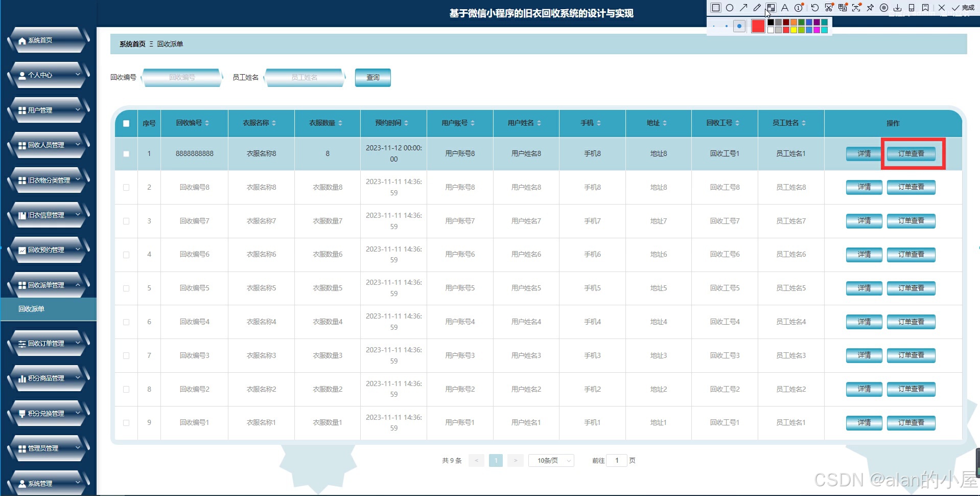Open the 10条/页 page size dropdown
980x496 pixels.
tap(551, 461)
